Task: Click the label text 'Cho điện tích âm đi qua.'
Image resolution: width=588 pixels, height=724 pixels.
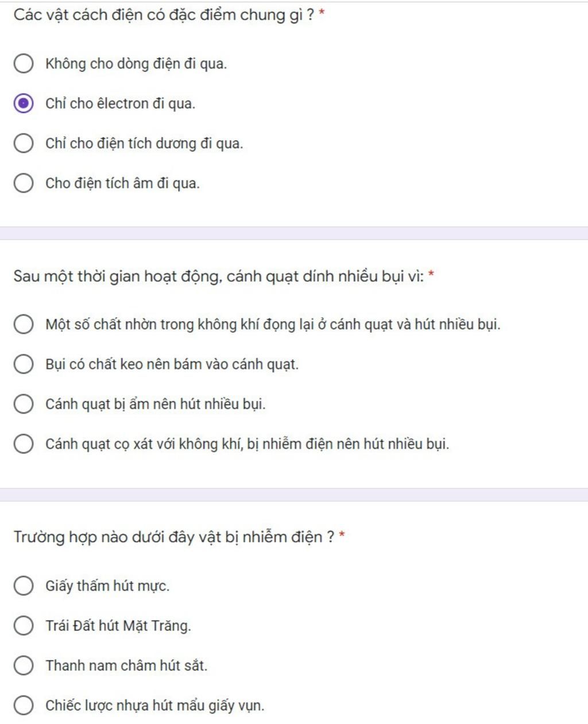Action: coord(123,183)
